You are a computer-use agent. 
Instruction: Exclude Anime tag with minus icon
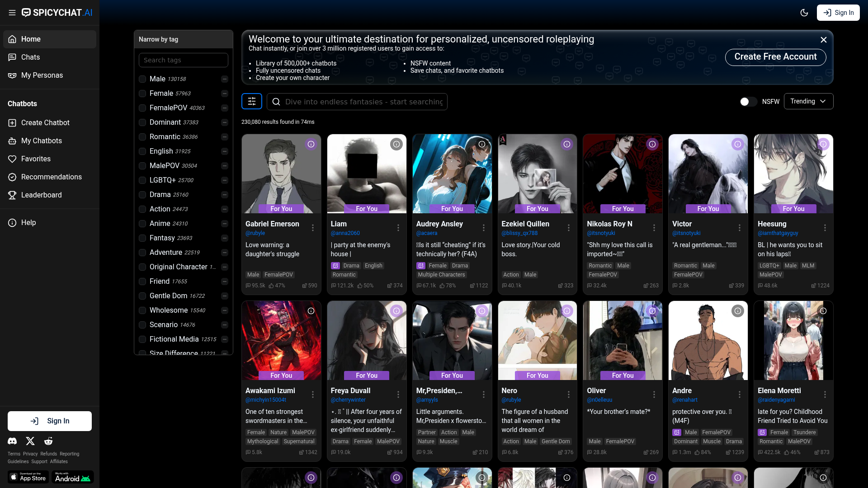[225, 224]
